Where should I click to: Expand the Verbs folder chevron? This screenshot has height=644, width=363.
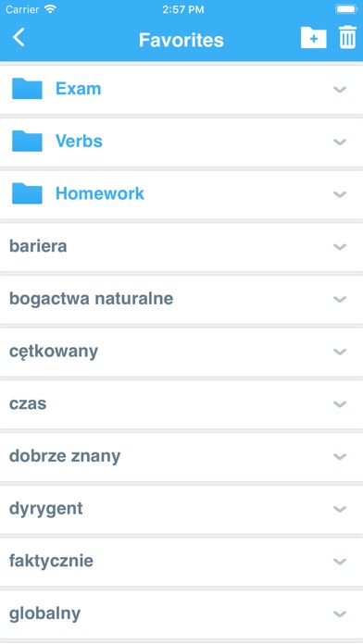[340, 142]
